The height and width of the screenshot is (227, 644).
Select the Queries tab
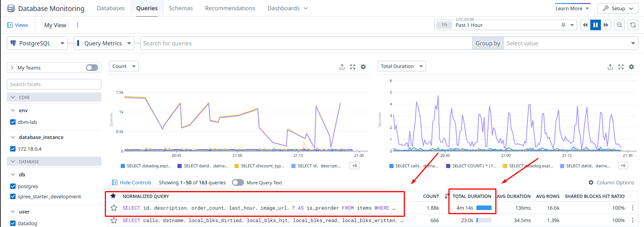coord(147,8)
